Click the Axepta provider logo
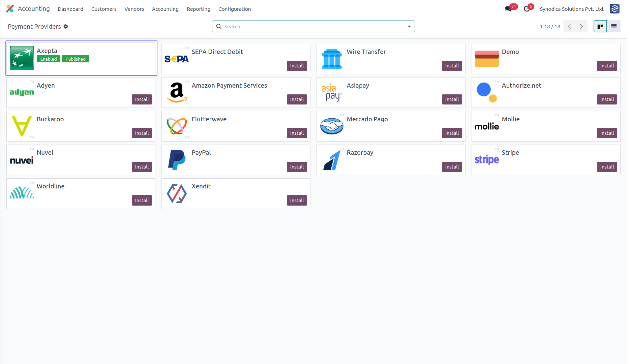 coord(22,58)
